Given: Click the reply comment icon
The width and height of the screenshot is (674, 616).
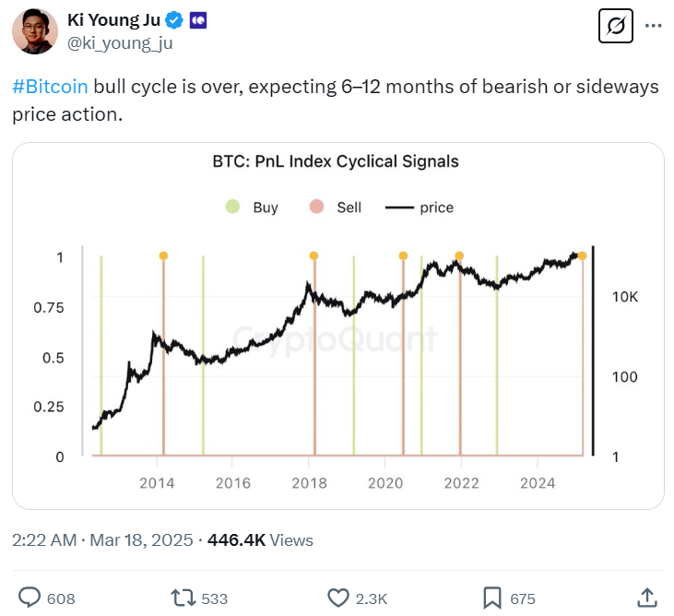Looking at the screenshot, I should click(28, 598).
